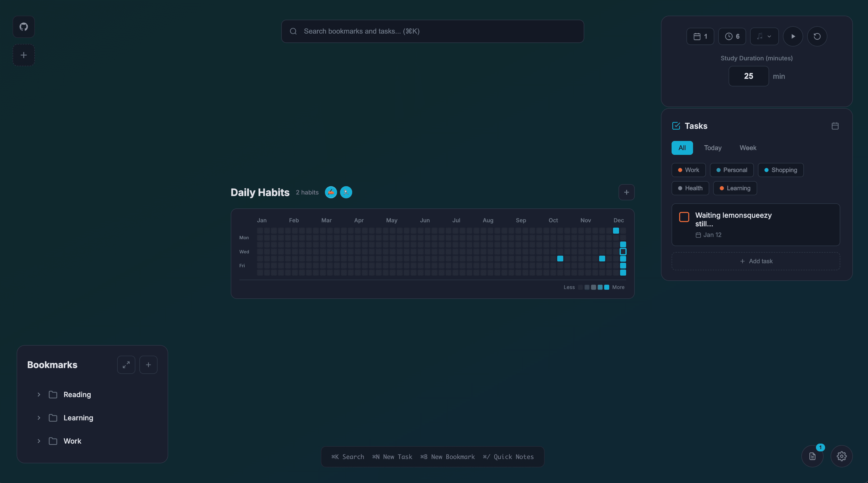The height and width of the screenshot is (483, 868).
Task: Select the writing habit icon in Daily Habits
Action: pyautogui.click(x=331, y=192)
